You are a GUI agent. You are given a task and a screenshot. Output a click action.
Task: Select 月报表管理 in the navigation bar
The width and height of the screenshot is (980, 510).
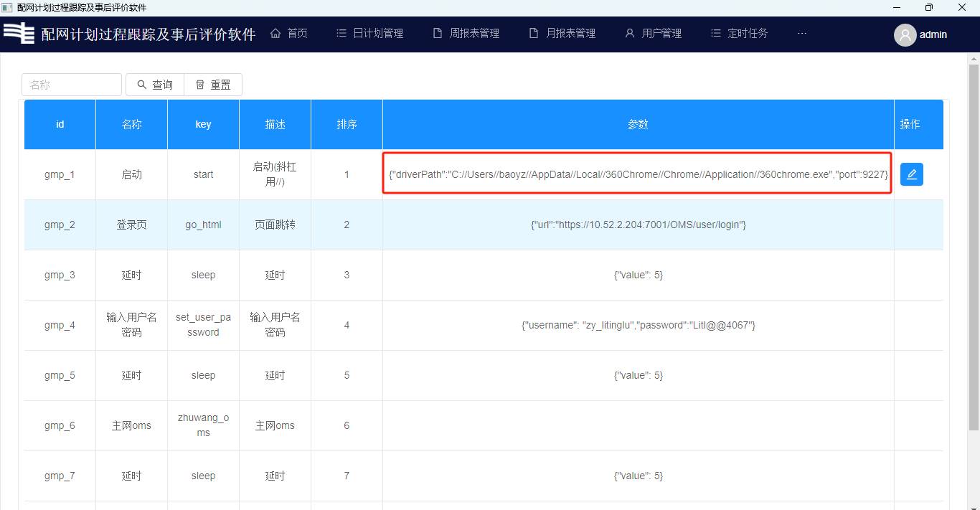pos(562,33)
